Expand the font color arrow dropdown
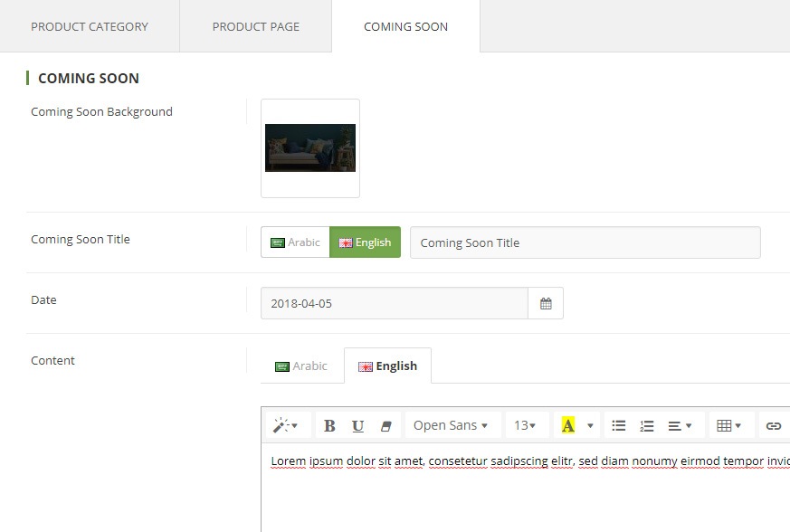 [x=590, y=426]
